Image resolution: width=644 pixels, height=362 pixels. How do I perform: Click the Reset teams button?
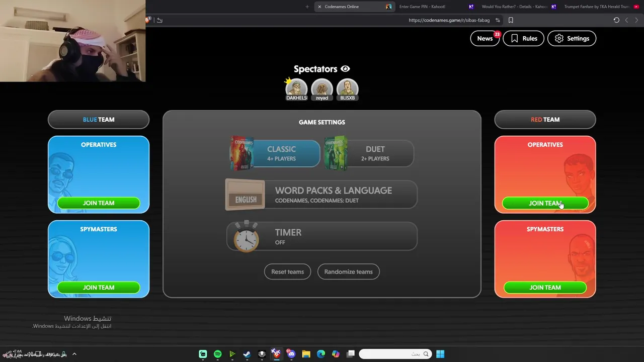click(x=287, y=271)
